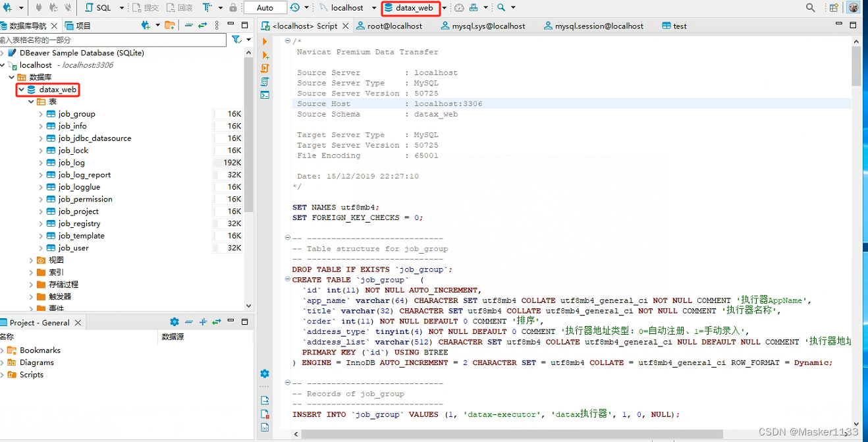The width and height of the screenshot is (868, 442).
Task: Click the lock icon in main toolbar
Action: coord(233,7)
